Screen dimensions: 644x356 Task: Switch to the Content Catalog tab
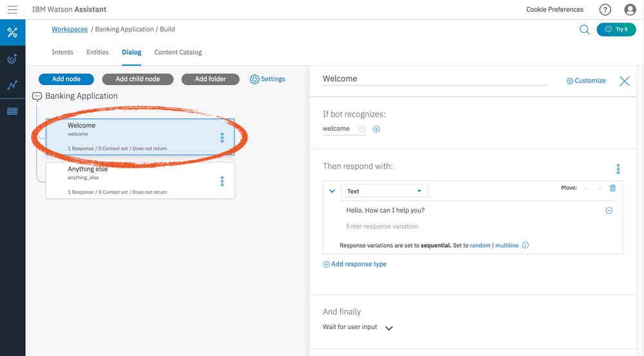(x=178, y=52)
